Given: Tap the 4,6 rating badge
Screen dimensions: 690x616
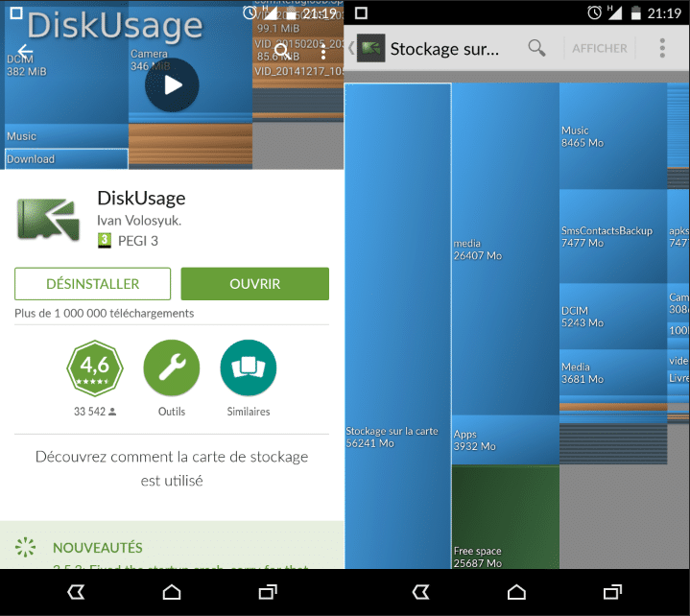Looking at the screenshot, I should [95, 368].
